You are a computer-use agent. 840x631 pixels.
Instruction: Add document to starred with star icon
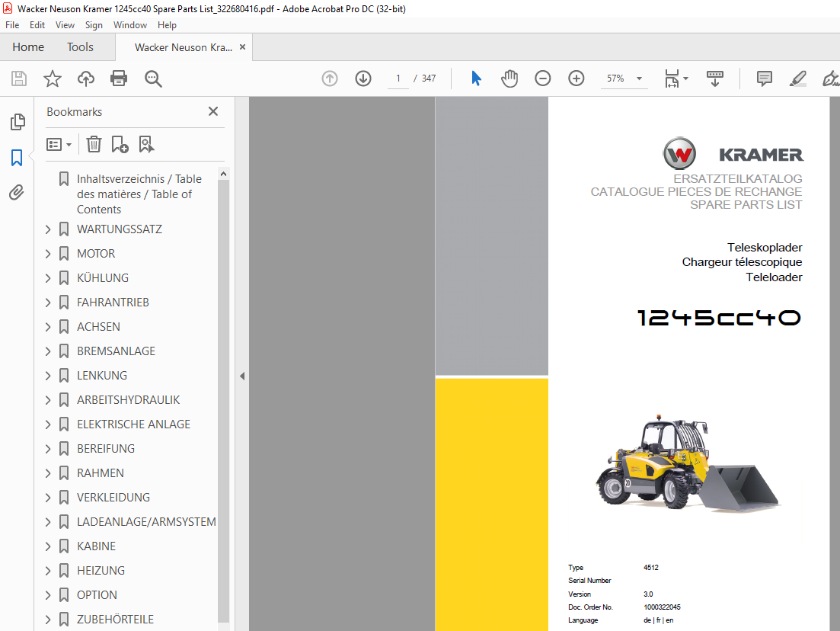[53, 78]
